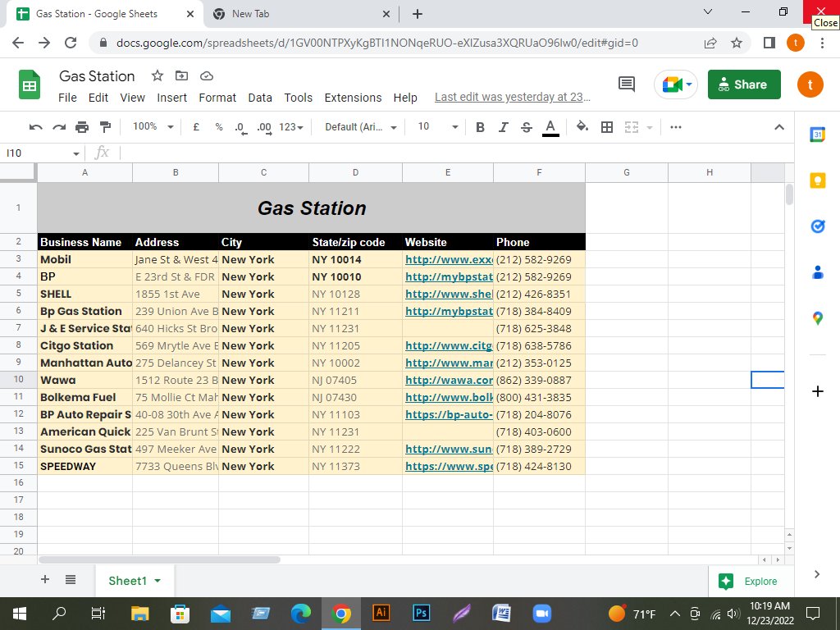This screenshot has height=630, width=840.
Task: Click the Undo arrow icon
Action: [35, 127]
